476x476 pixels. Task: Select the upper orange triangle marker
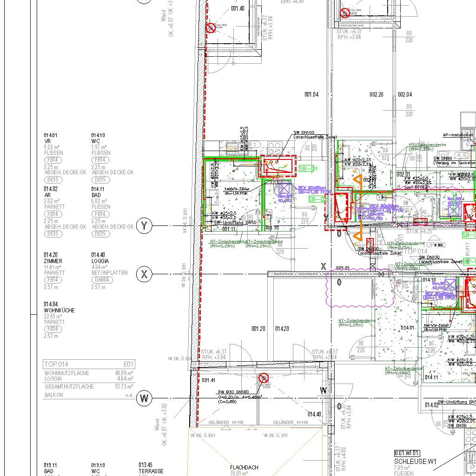tap(357, 181)
